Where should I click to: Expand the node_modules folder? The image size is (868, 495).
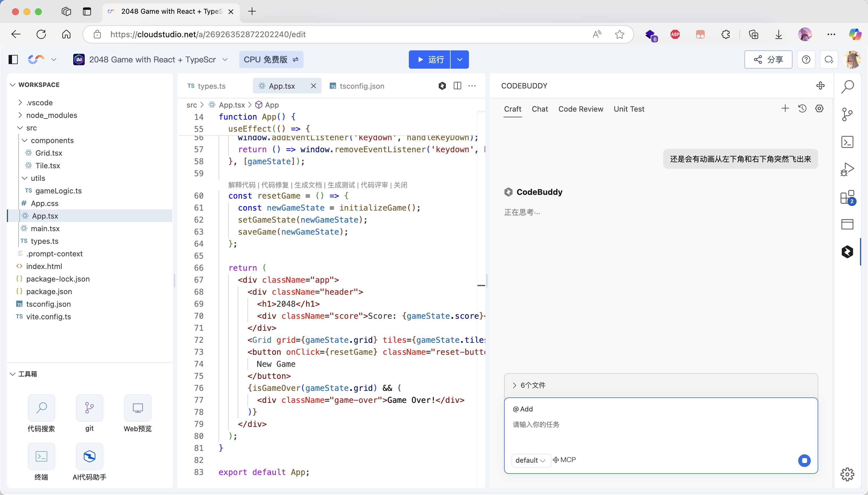[x=52, y=115]
